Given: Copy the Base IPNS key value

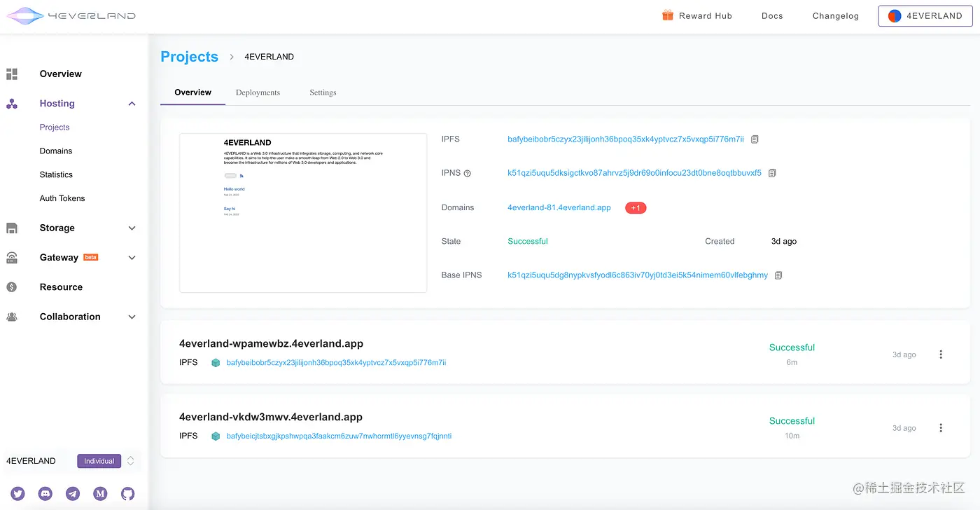Looking at the screenshot, I should 778,275.
